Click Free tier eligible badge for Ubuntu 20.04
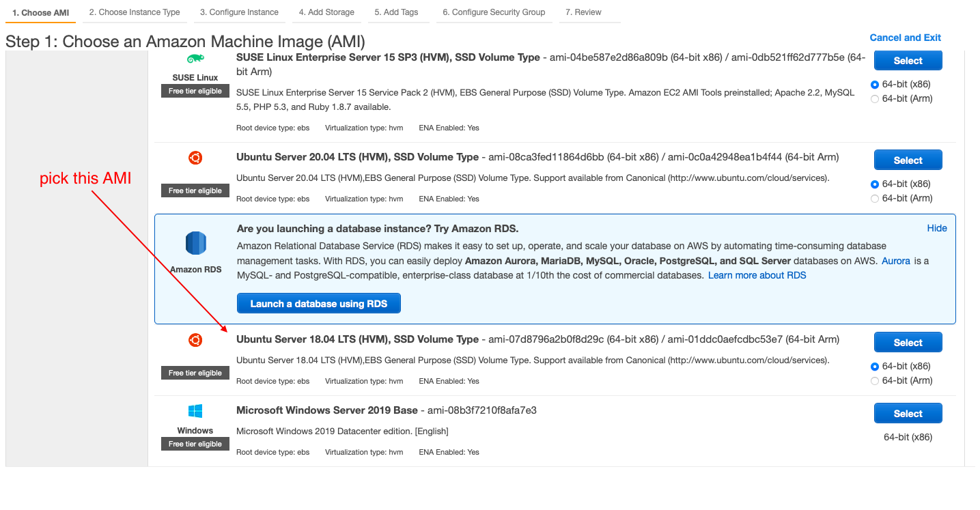This screenshot has height=510, width=980. pos(195,190)
